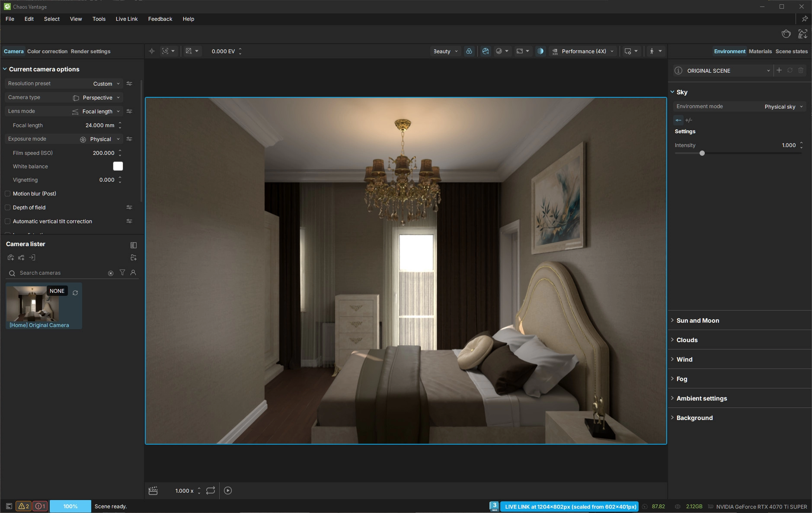The width and height of the screenshot is (812, 513).
Task: Click the Focal length value field
Action: (x=100, y=125)
